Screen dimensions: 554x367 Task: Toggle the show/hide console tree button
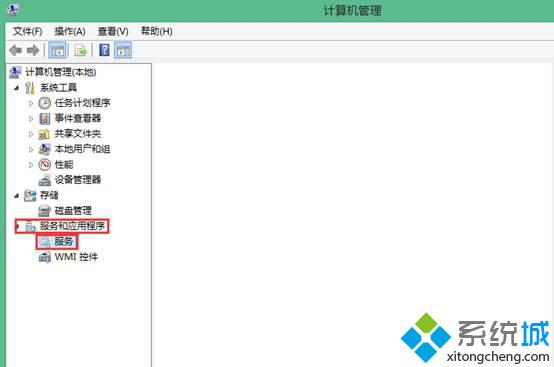57,51
